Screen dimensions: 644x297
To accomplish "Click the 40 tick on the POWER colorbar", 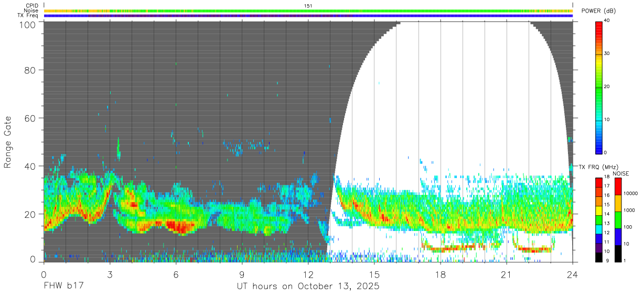I will click(x=607, y=21).
